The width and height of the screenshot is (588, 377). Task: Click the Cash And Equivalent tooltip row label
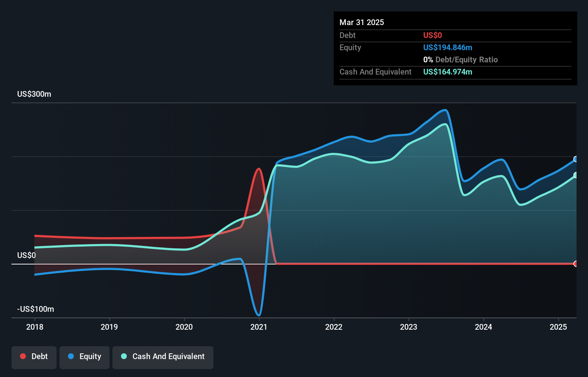375,72
